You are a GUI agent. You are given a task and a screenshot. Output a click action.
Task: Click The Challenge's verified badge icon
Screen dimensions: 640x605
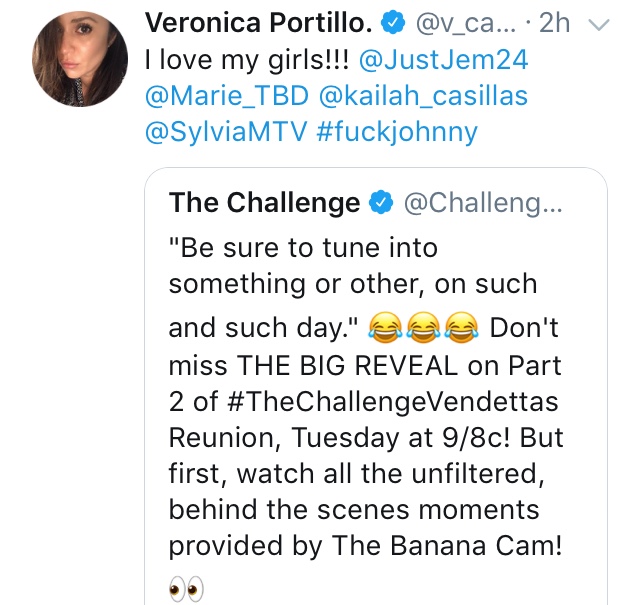click(381, 203)
